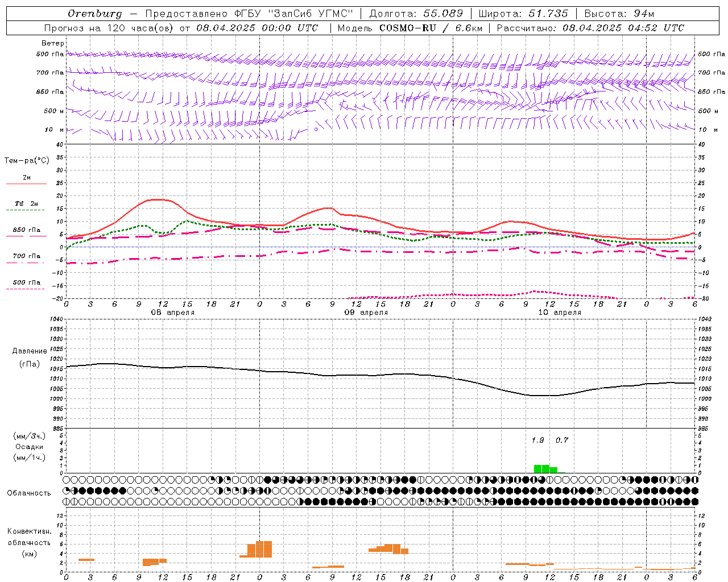728x582 pixels.
Task: Click the "08 апреля" date label
Action: tap(172, 313)
